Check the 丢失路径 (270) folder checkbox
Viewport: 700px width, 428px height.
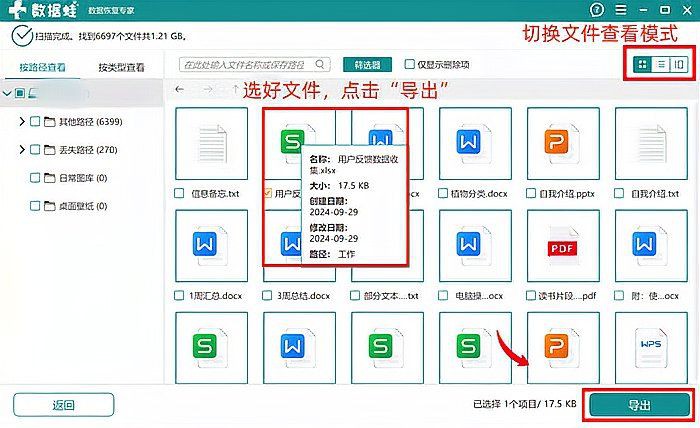point(35,150)
